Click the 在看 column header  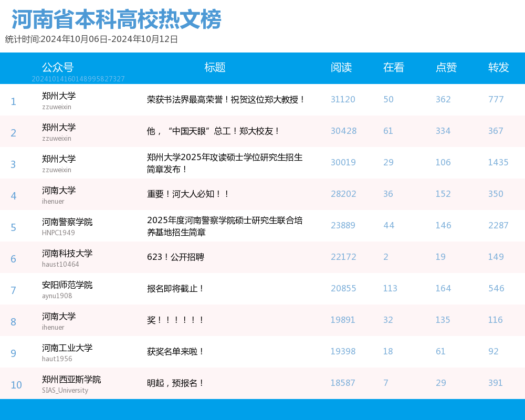394,67
